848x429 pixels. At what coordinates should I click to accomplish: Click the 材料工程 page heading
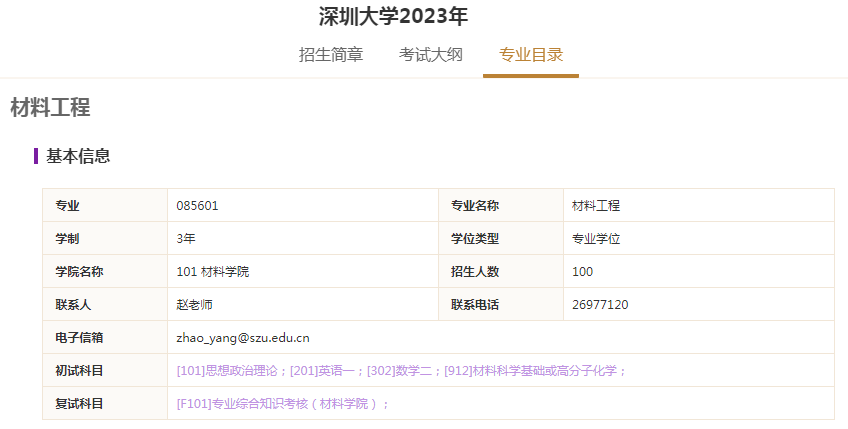click(50, 107)
